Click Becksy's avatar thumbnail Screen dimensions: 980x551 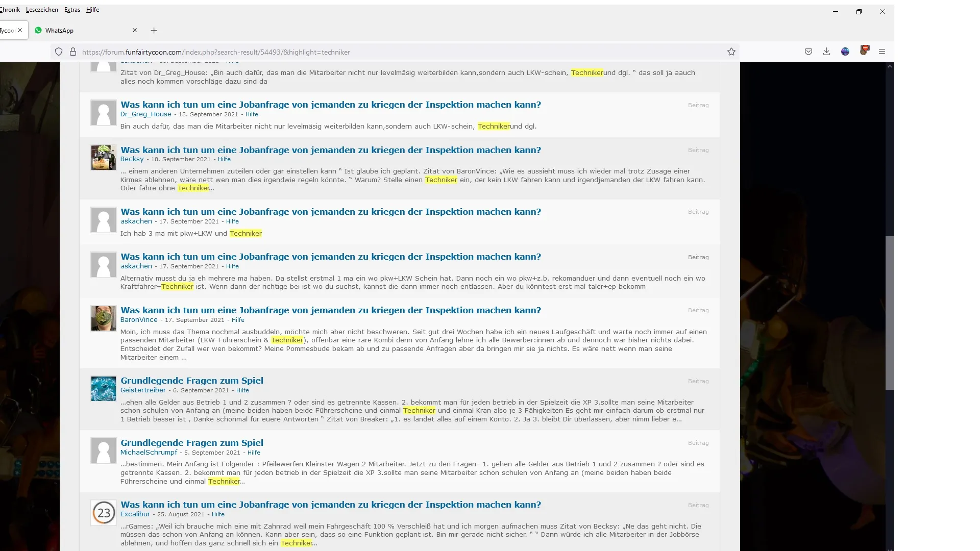[x=104, y=158]
